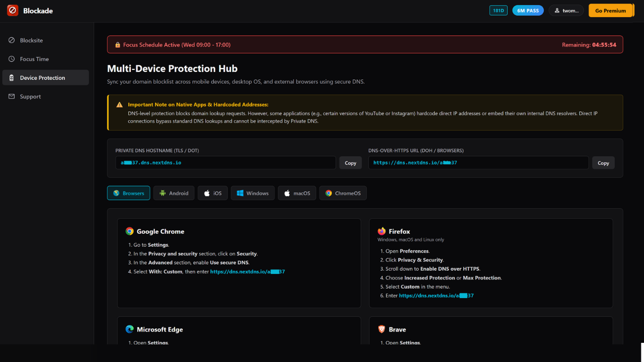Viewport: 644px width, 362px height.
Task: Click the Multi-Device Protection Hub heading
Action: click(172, 69)
